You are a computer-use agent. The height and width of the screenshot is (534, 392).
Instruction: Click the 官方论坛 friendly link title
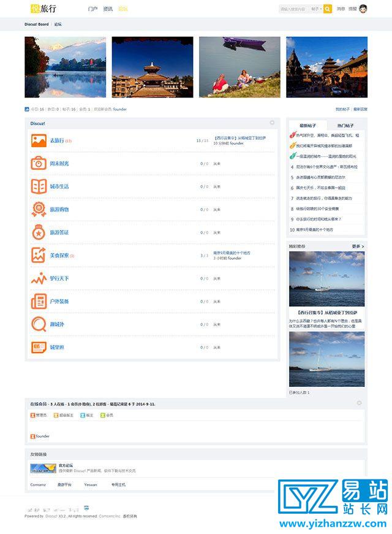pyautogui.click(x=66, y=465)
